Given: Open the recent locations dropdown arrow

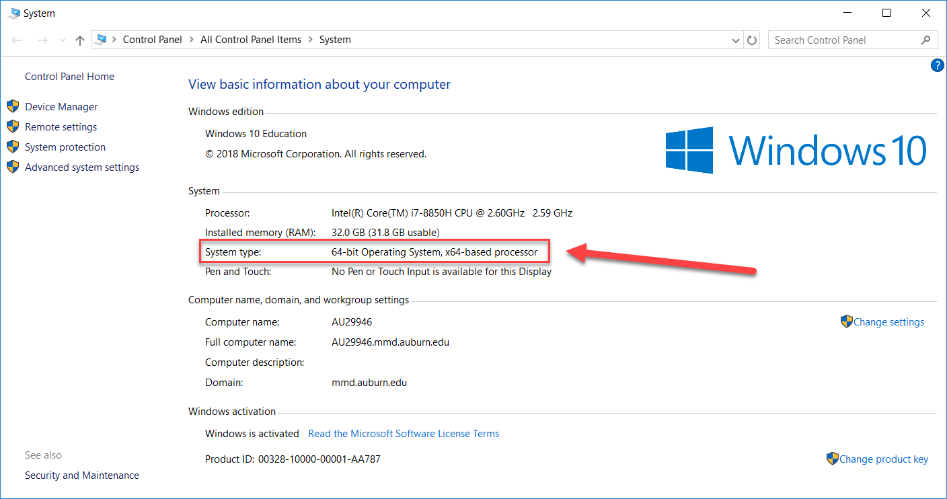Looking at the screenshot, I should 63,40.
